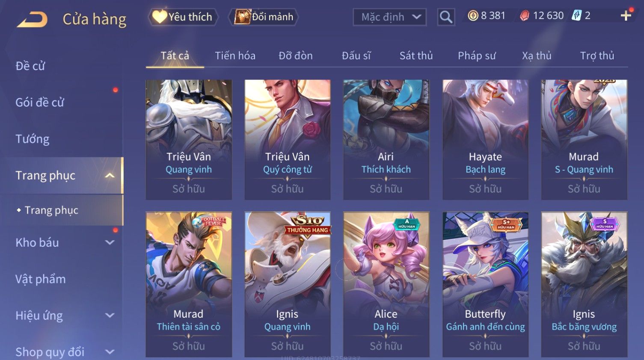
Task: Open Đổi mảnh fragment exchange
Action: click(x=264, y=17)
